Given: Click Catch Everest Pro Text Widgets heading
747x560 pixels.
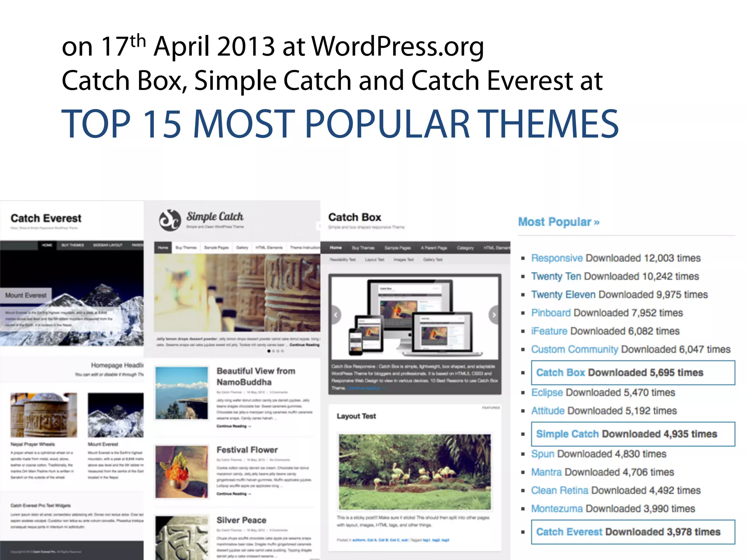Looking at the screenshot, I should pos(40,505).
